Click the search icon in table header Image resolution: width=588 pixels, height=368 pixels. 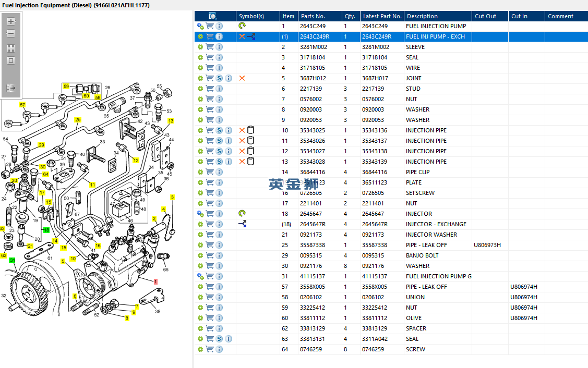[212, 16]
